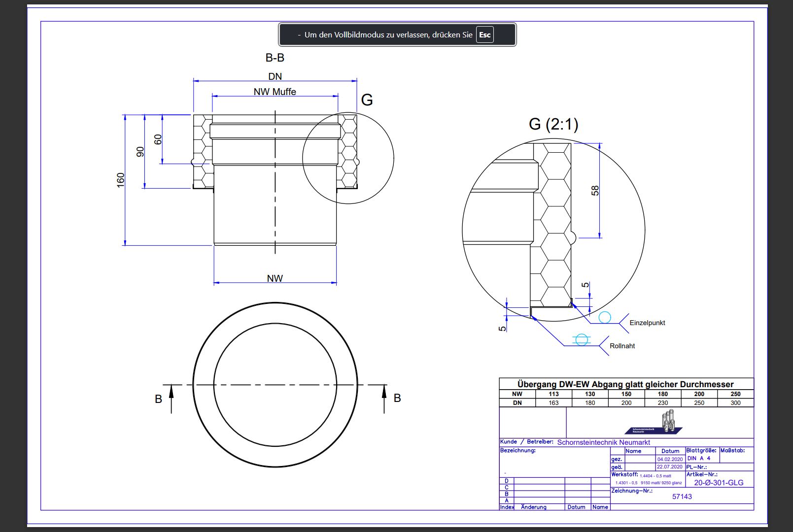Click the Einzelpunkt annotation text
Screen dimensions: 793x532
click(x=647, y=323)
